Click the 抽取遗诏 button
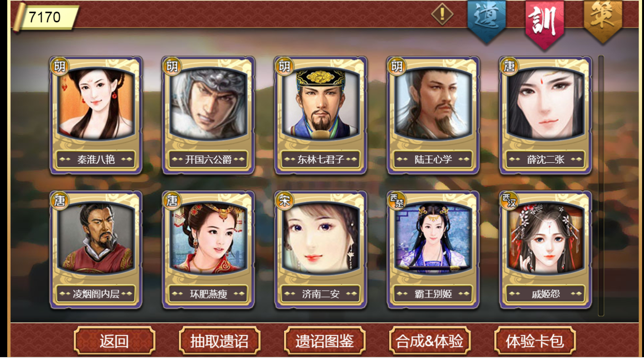The image size is (644, 359). click(x=220, y=341)
